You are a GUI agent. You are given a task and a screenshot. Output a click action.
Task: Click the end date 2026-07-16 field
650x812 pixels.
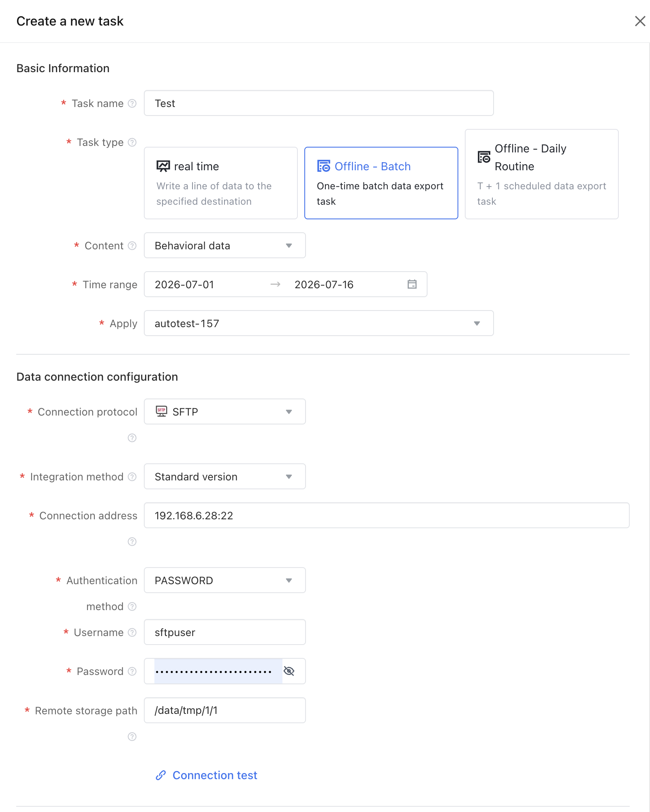tap(346, 285)
